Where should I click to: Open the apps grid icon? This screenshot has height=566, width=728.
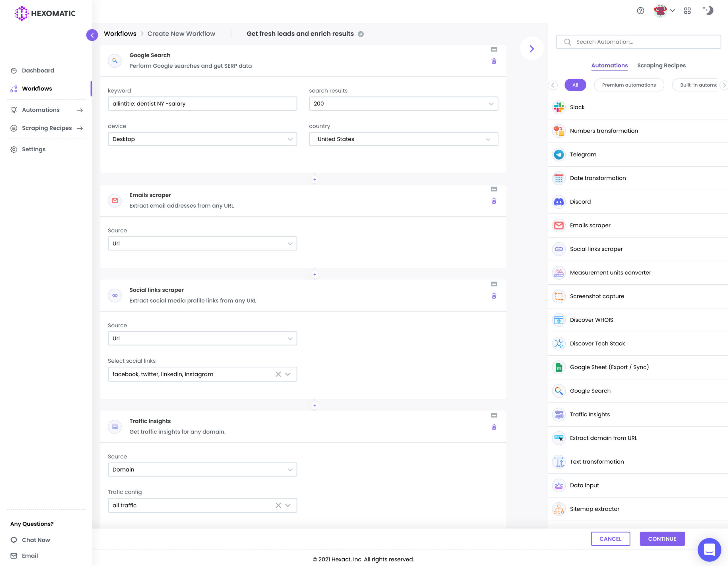point(687,11)
